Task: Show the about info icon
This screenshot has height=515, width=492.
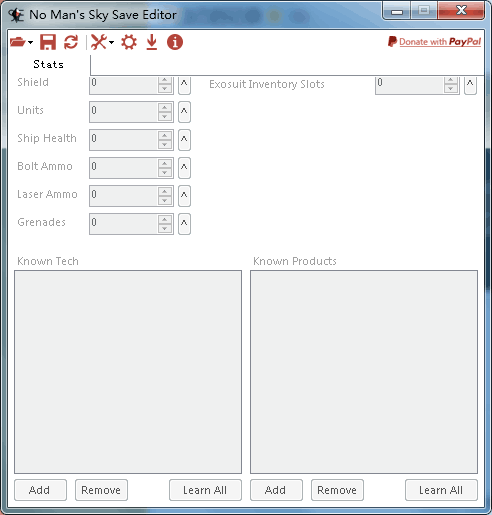Action: (x=175, y=42)
